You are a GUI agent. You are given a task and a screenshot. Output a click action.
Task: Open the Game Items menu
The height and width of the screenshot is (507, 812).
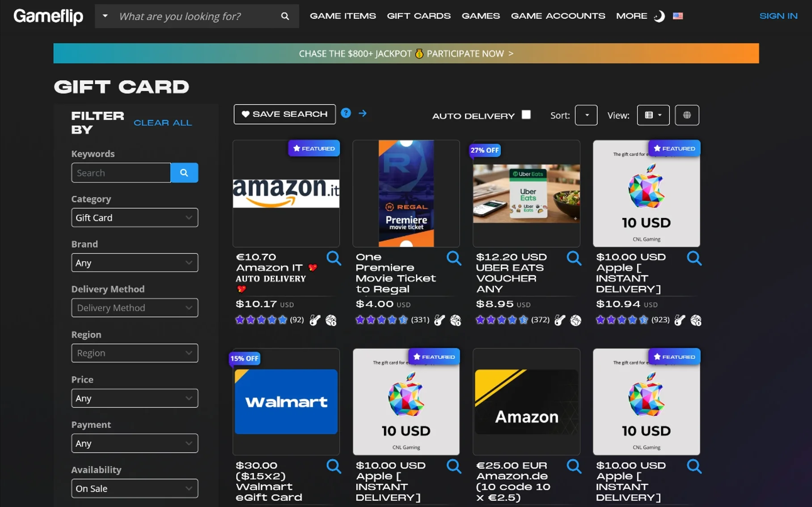tap(343, 16)
